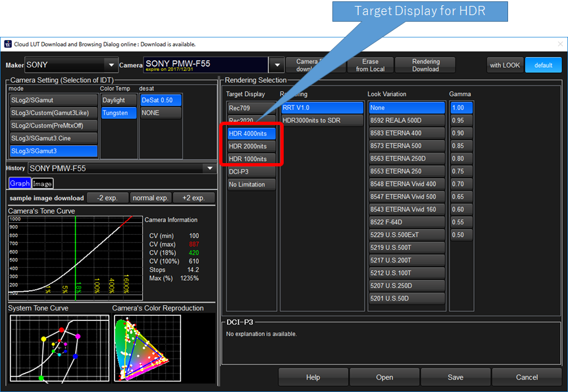
Task: Click the Help button
Action: (x=313, y=377)
